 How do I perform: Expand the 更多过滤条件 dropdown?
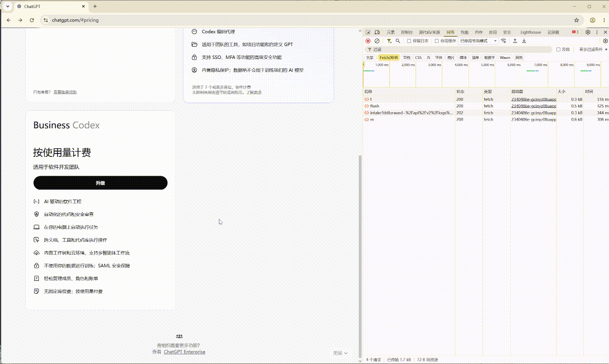pos(592,49)
